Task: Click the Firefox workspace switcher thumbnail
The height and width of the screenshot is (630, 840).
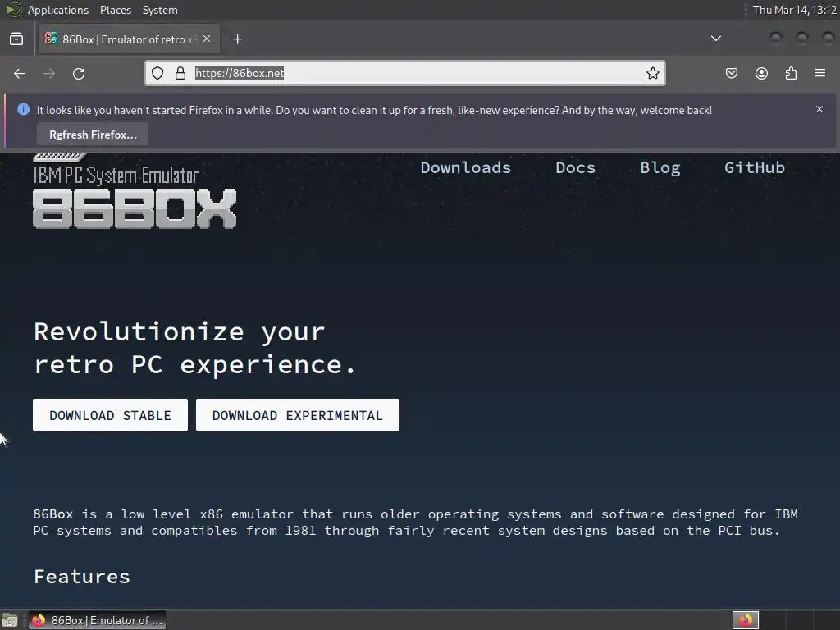Action: coord(745,620)
